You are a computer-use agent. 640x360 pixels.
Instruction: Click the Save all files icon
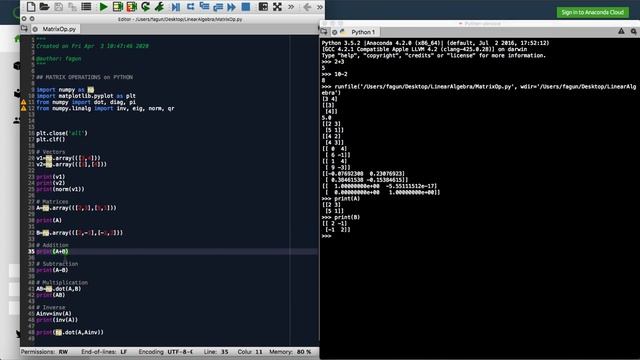point(72,7)
